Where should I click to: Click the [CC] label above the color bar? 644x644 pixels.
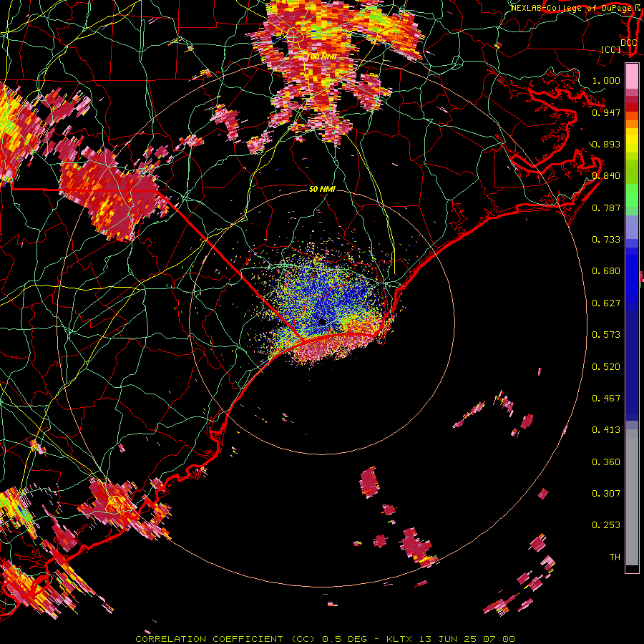tap(611, 49)
